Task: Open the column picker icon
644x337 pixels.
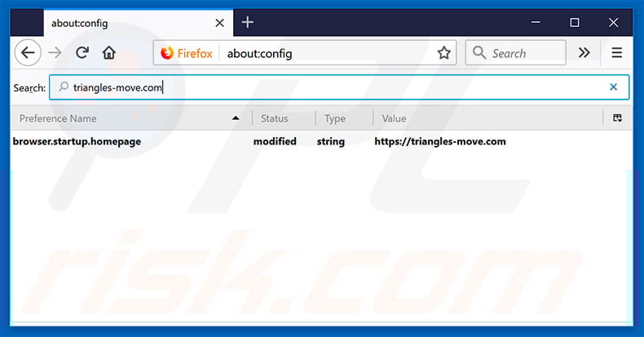Action: pos(617,118)
